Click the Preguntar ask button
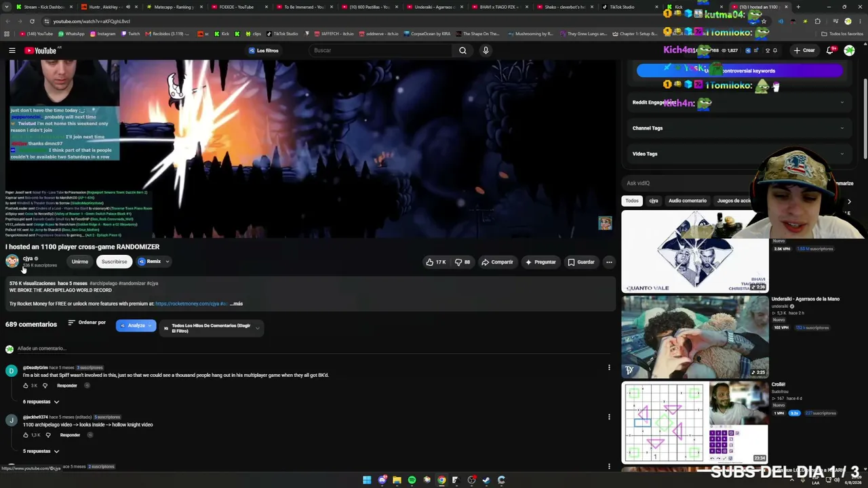868x488 pixels. [x=540, y=262]
